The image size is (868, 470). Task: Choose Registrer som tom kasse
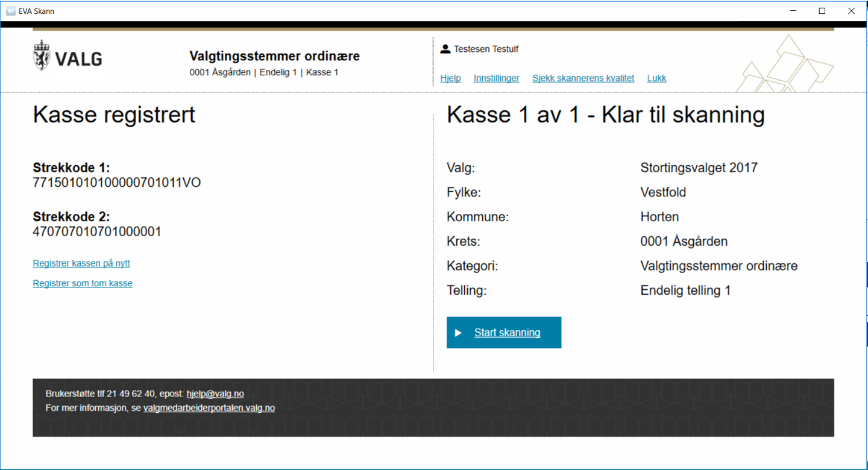click(83, 283)
